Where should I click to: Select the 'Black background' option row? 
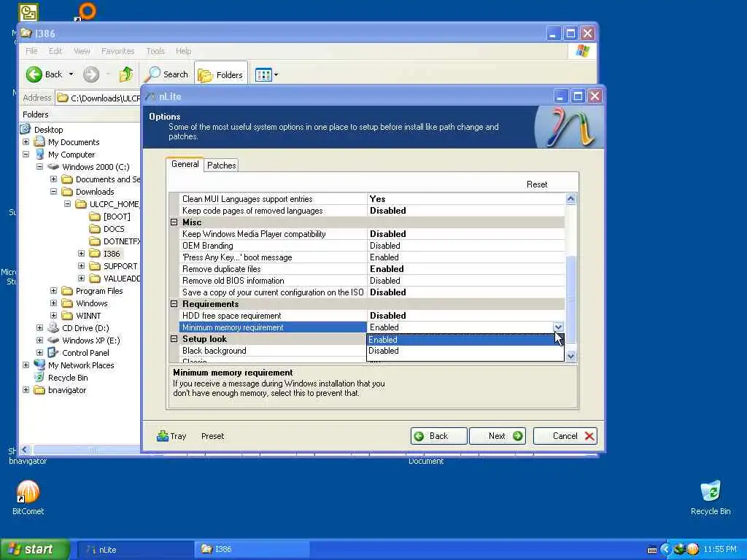[273, 351]
